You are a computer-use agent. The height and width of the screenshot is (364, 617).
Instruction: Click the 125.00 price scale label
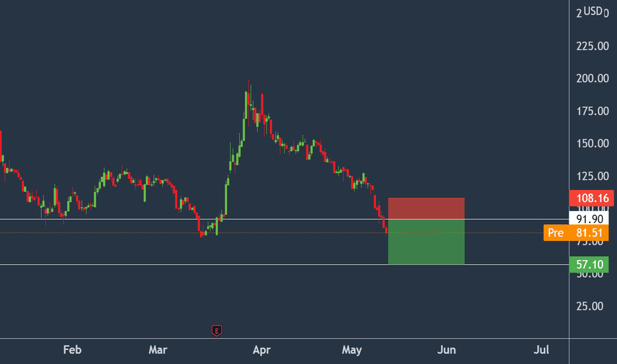click(593, 176)
